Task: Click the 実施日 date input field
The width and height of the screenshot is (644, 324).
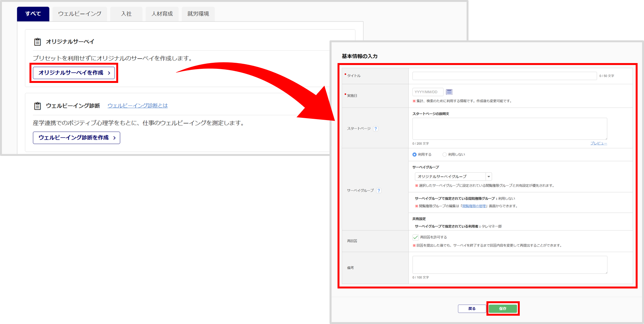Action: coord(428,92)
